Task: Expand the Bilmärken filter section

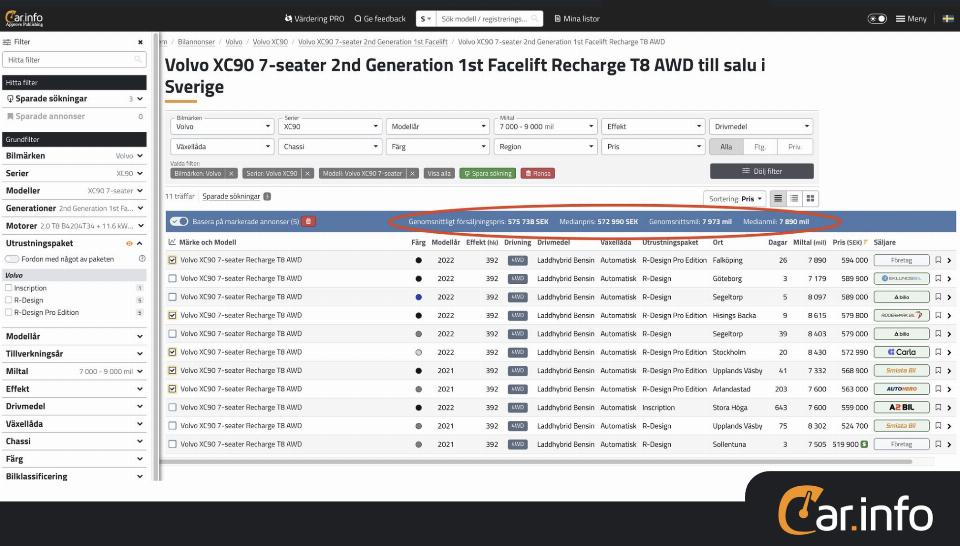Action: pos(74,155)
